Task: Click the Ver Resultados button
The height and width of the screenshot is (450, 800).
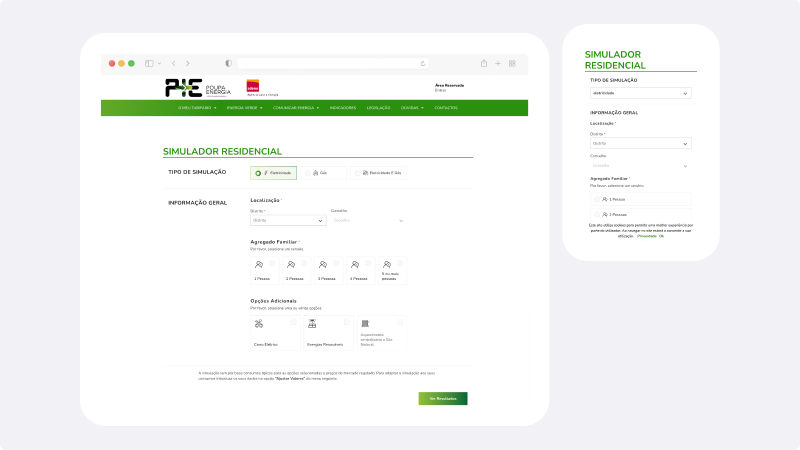Action: [442, 398]
